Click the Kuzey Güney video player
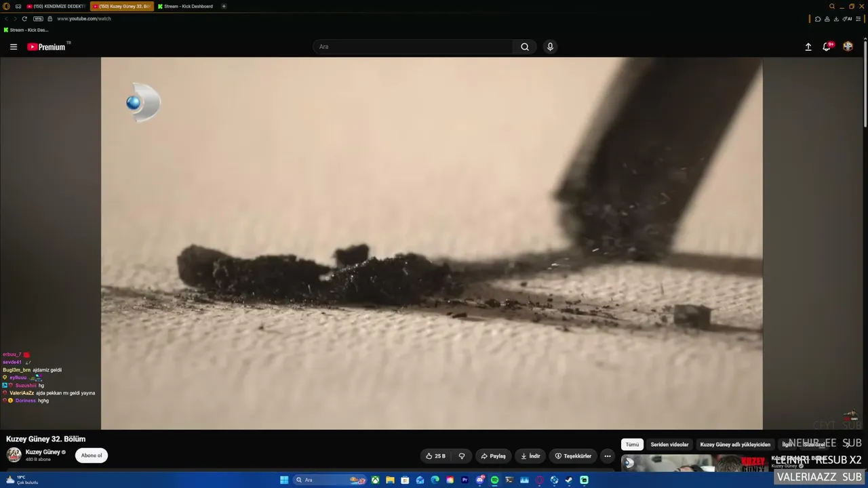The image size is (868, 488). point(432,243)
